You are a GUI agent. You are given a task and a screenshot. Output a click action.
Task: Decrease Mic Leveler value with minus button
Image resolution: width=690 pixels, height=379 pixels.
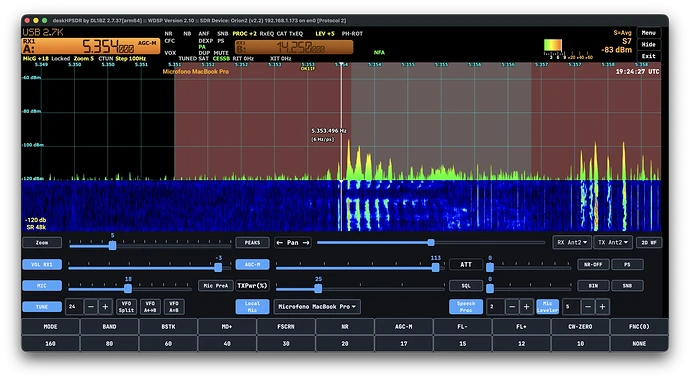click(x=588, y=307)
